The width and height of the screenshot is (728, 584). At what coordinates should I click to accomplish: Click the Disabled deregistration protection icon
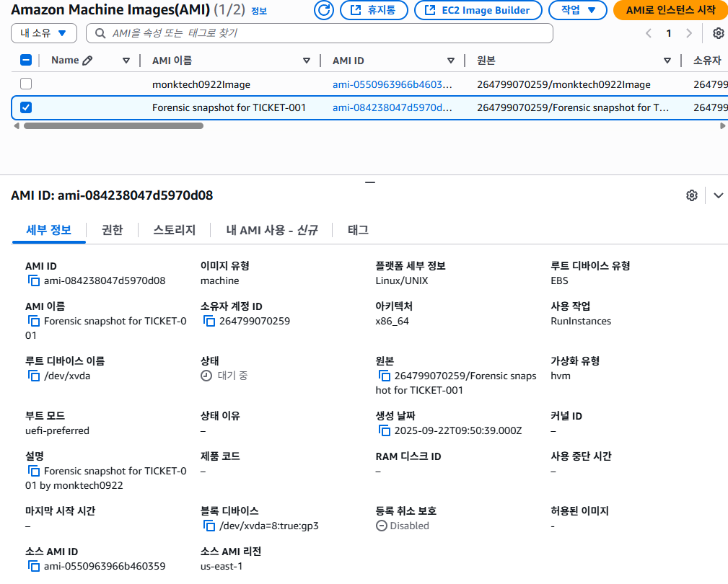coord(381,526)
